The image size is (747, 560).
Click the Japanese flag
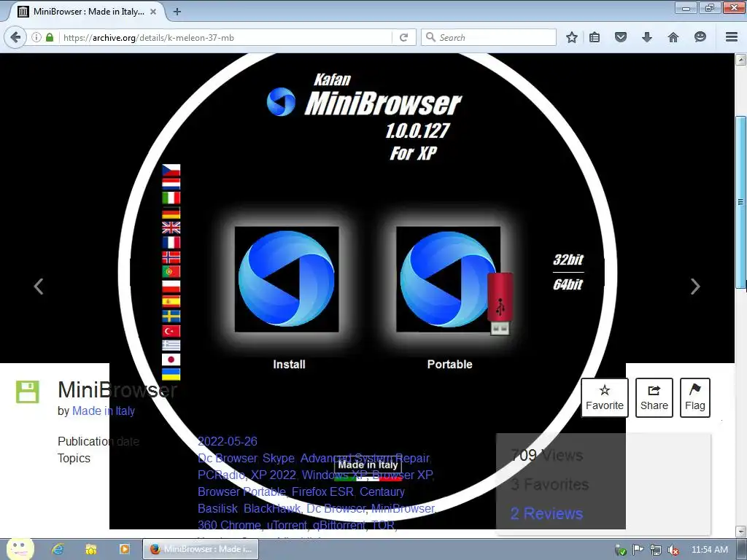[171, 359]
